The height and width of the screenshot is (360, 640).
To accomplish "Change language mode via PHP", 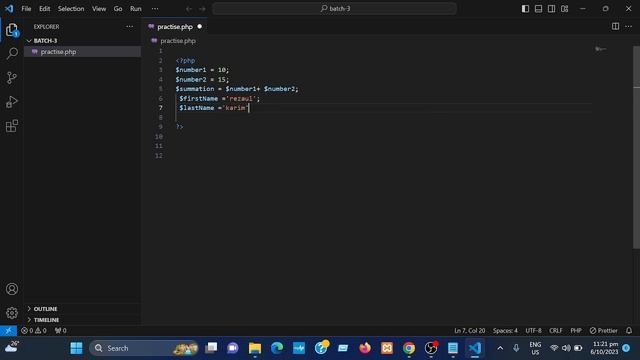I will coord(576,331).
